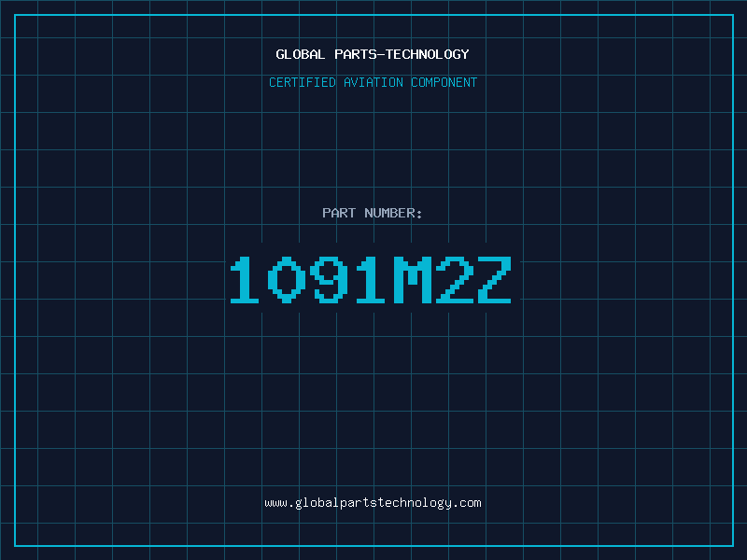Image resolution: width=747 pixels, height=560 pixels.
Task: Click the word PARTS-TECHNOLOGY in the heading
Action: click(402, 54)
